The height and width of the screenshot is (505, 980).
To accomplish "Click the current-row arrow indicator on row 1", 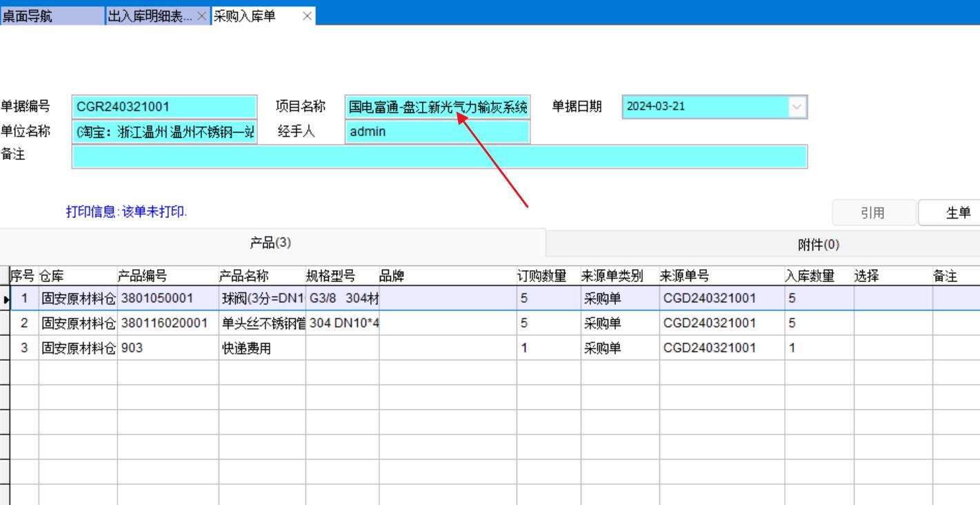I will pyautogui.click(x=5, y=299).
